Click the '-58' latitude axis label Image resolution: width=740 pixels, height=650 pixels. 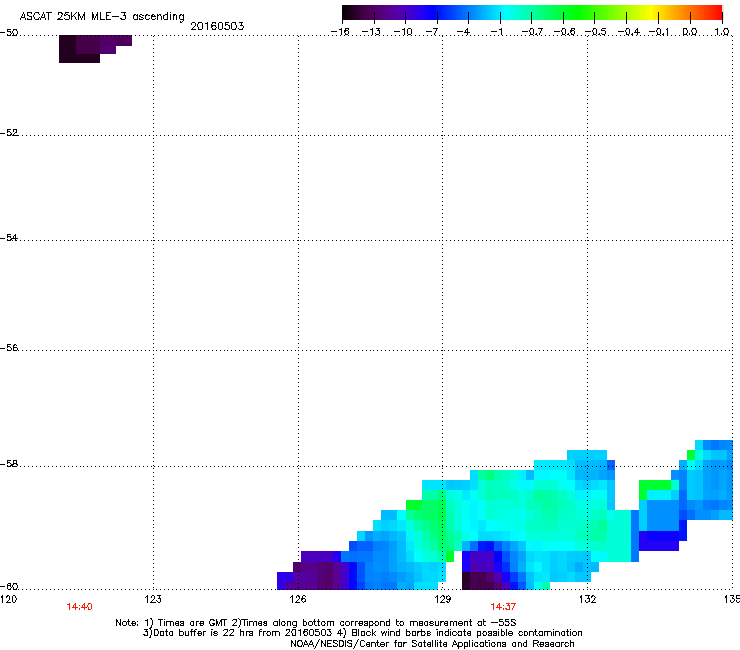pos(9,464)
